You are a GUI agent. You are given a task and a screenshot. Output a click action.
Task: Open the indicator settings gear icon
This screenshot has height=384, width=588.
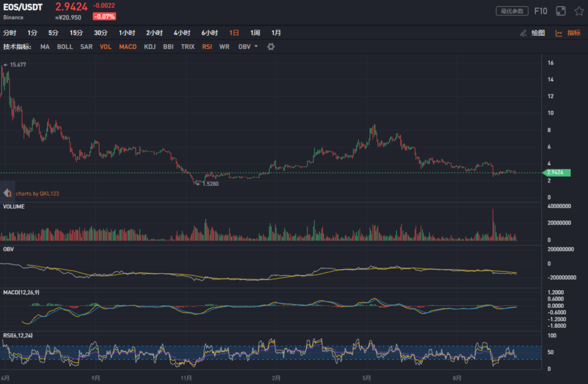pyautogui.click(x=271, y=47)
